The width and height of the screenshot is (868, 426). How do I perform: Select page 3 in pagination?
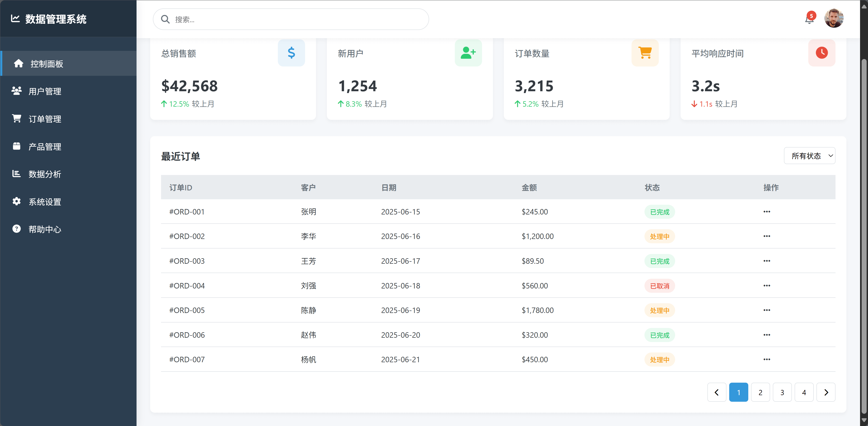(x=782, y=392)
